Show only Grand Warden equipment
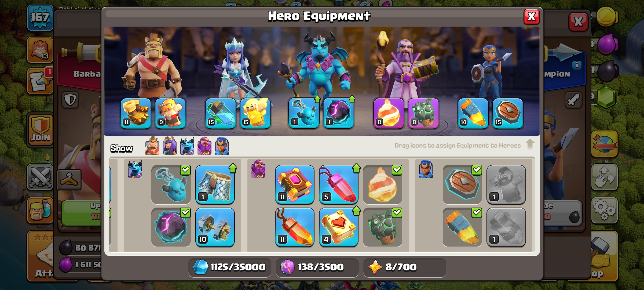Viewport: 644px width, 290px height. (x=204, y=146)
